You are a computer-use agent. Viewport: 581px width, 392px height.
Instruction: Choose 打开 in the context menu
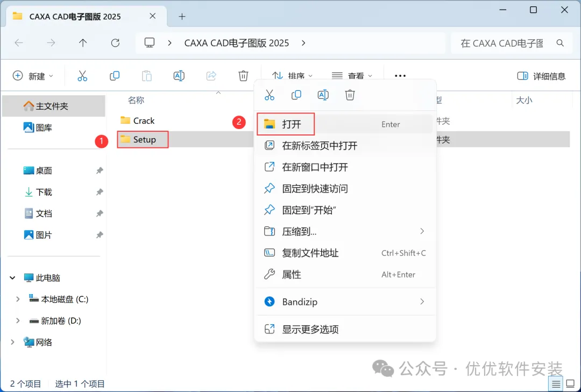click(x=345, y=124)
